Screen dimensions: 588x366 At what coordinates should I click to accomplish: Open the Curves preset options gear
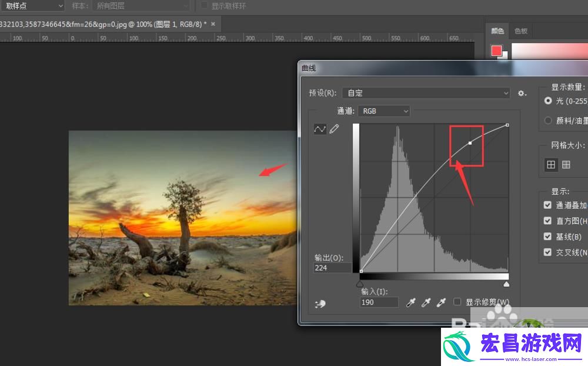pyautogui.click(x=522, y=93)
